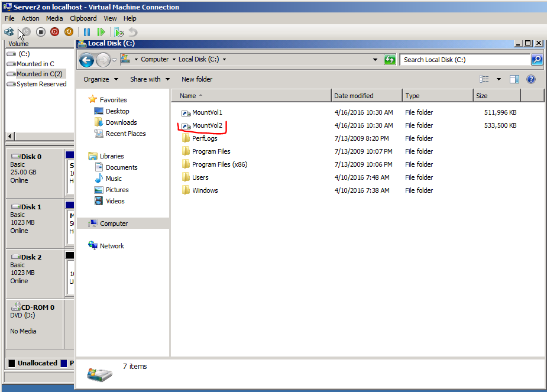Click the orange Save state icon

[x=69, y=32]
